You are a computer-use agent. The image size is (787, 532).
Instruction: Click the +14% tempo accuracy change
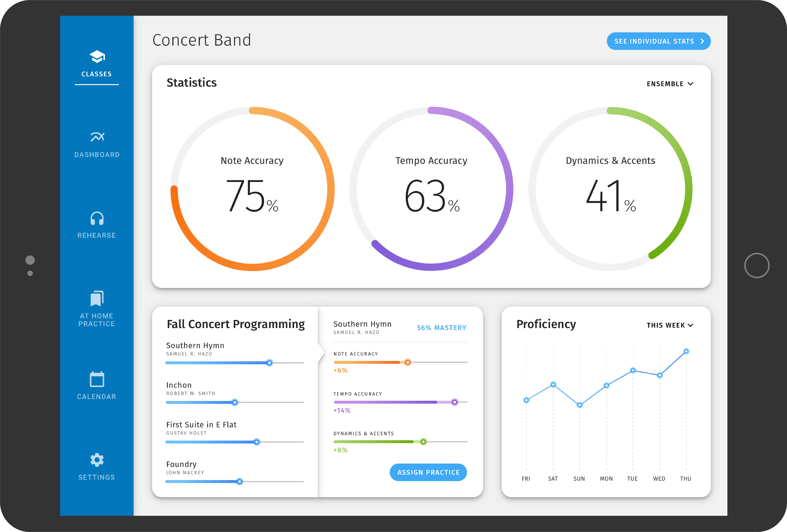pyautogui.click(x=342, y=410)
